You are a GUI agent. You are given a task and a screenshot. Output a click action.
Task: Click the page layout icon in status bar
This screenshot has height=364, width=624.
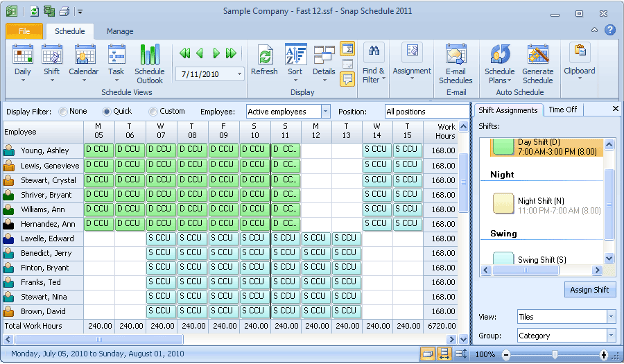pos(428,354)
